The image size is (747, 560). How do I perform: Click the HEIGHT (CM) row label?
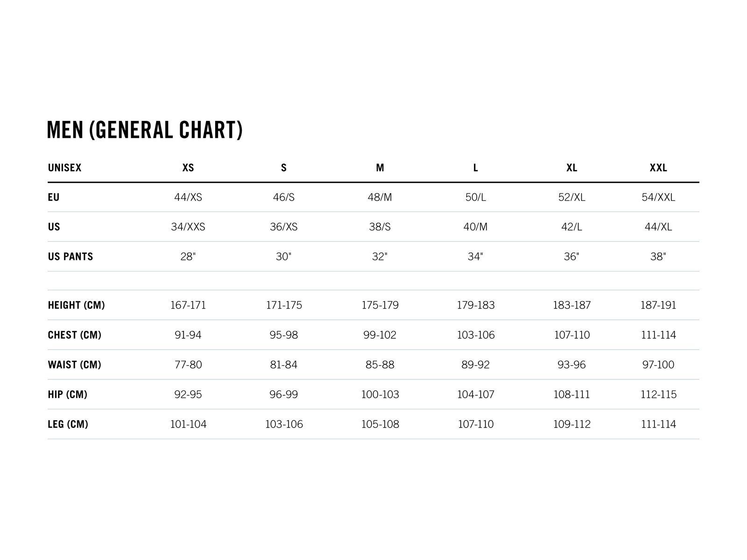(x=76, y=305)
